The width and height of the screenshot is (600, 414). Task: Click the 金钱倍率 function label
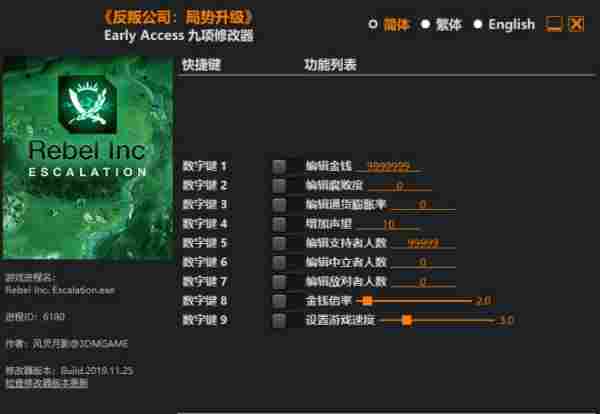(x=328, y=301)
